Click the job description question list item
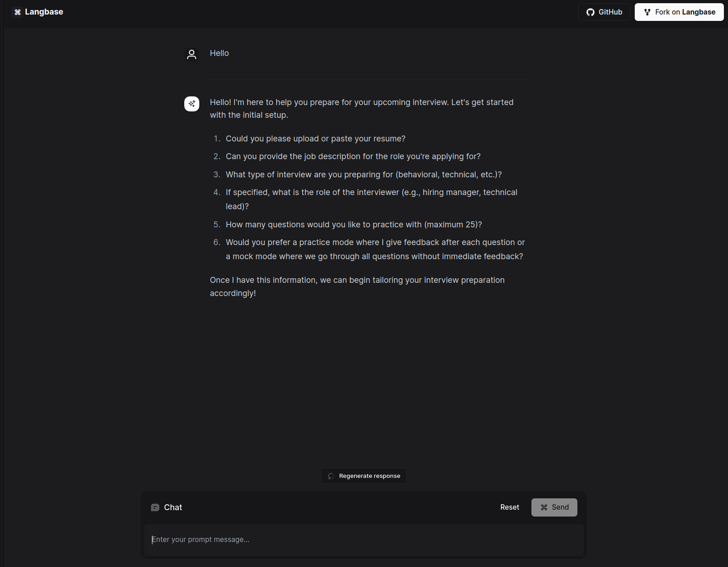Viewport: 728px width, 567px height. point(353,156)
